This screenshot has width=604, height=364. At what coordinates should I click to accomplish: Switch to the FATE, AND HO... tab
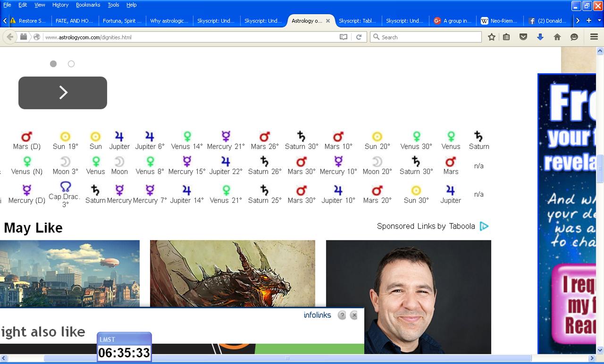pos(75,21)
